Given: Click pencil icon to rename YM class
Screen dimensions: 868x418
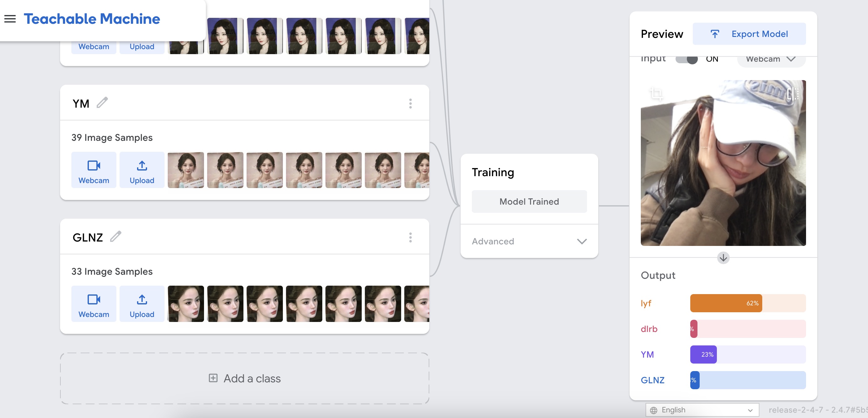Looking at the screenshot, I should [x=102, y=103].
